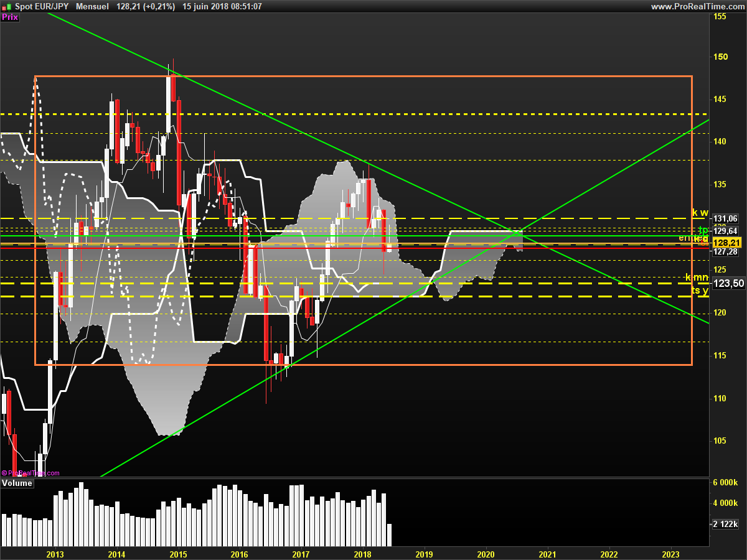This screenshot has width=747, height=560.
Task: Click the 2023 year marker on time axis
Action: point(670,554)
